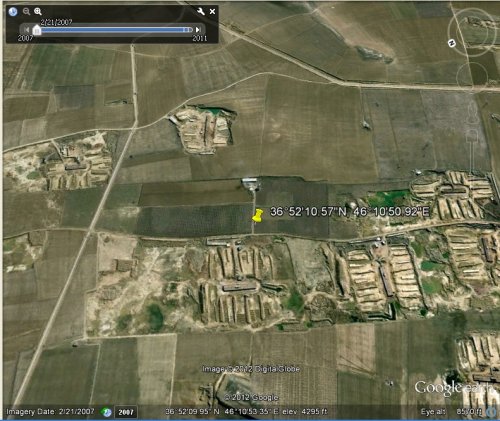The width and height of the screenshot is (500, 421).
Task: Zoom in the time slider range
Action: (x=38, y=12)
